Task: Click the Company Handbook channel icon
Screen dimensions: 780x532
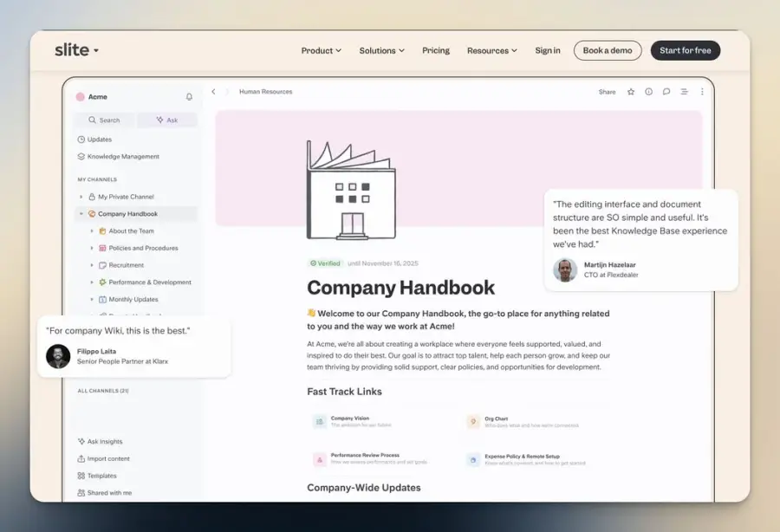Action: [x=92, y=214]
